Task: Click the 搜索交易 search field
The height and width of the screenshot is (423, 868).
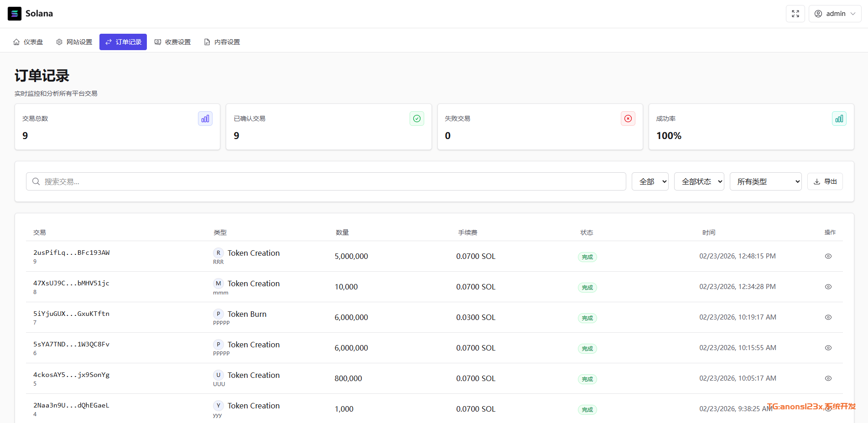Action: [326, 181]
